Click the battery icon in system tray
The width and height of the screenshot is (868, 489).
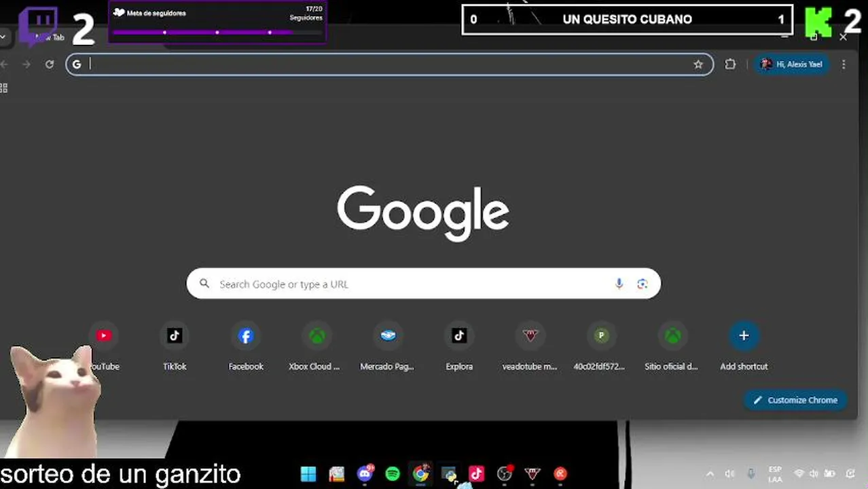[829, 473]
